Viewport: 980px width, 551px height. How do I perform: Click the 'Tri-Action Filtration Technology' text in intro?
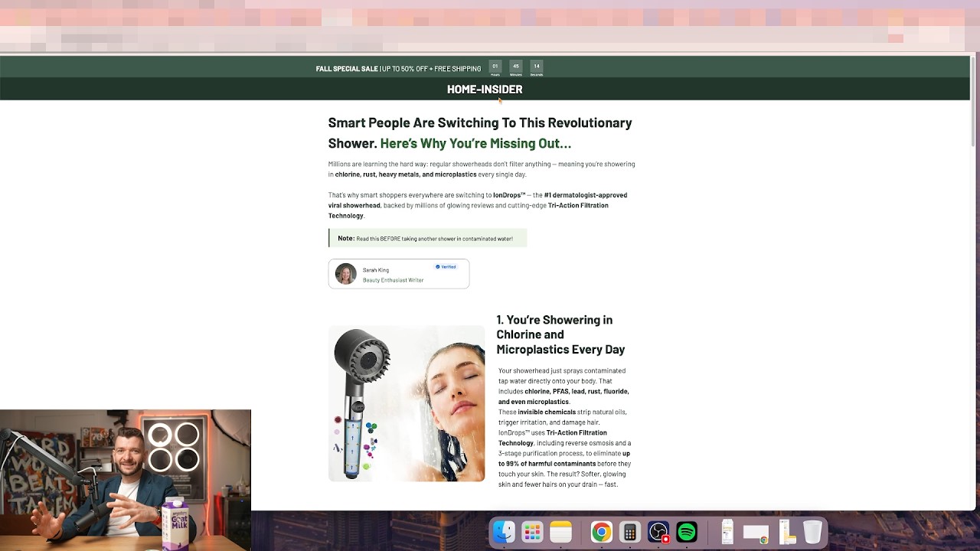pos(469,210)
